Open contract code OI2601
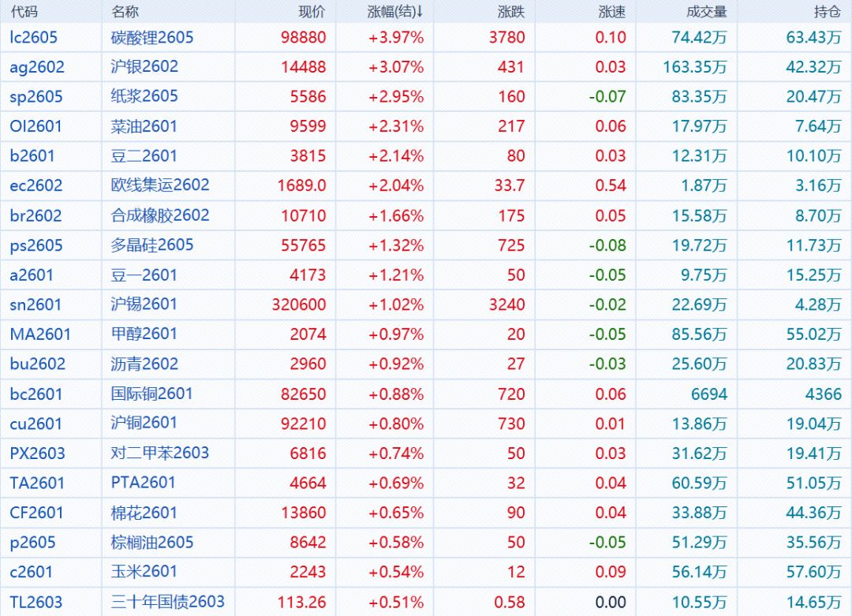Viewport: 852px width, 616px height. pos(35,126)
